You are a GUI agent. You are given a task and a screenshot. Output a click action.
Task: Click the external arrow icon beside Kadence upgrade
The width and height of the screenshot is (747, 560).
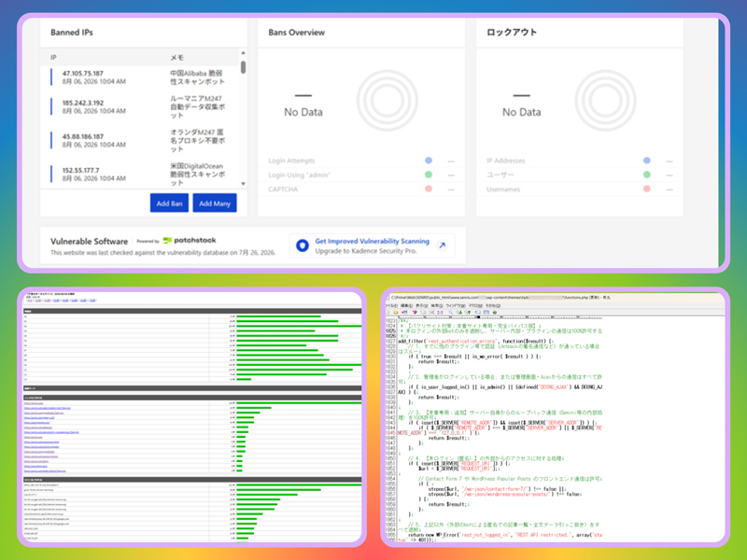[442, 245]
